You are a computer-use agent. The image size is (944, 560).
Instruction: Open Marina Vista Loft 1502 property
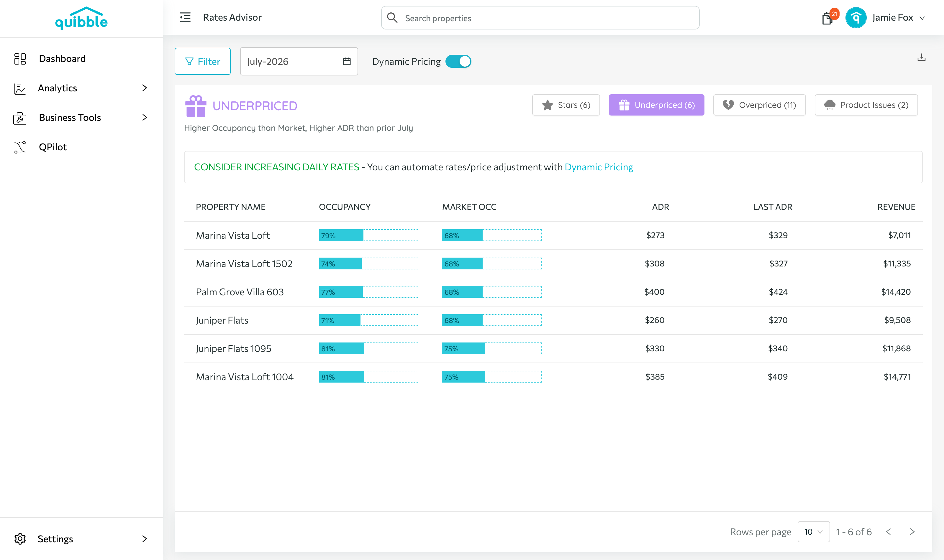244,264
